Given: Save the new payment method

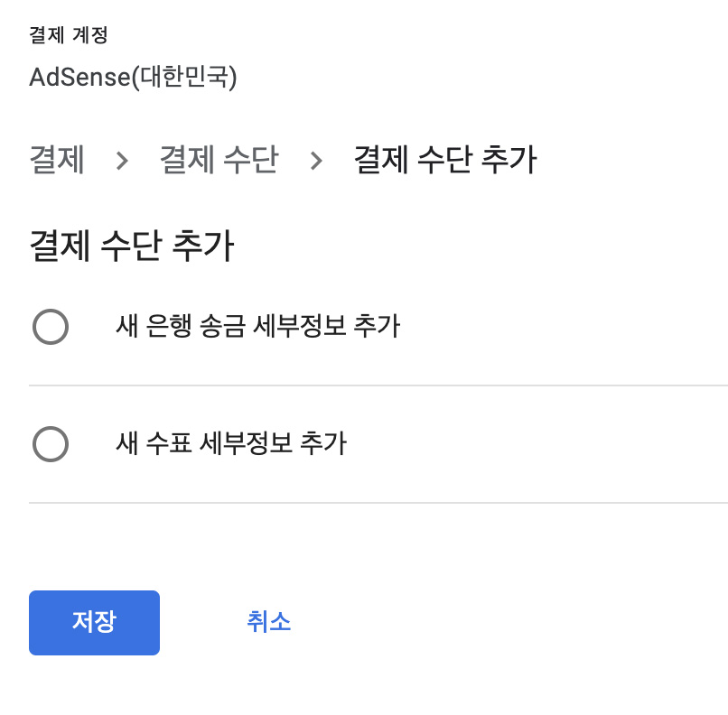Looking at the screenshot, I should [94, 622].
